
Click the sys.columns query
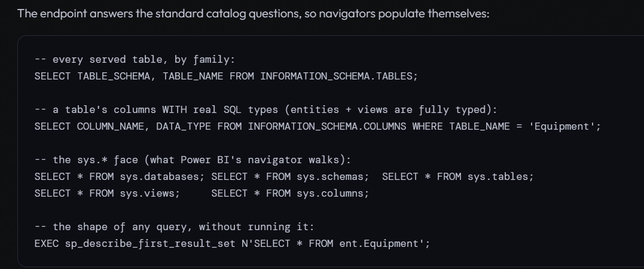(291, 194)
